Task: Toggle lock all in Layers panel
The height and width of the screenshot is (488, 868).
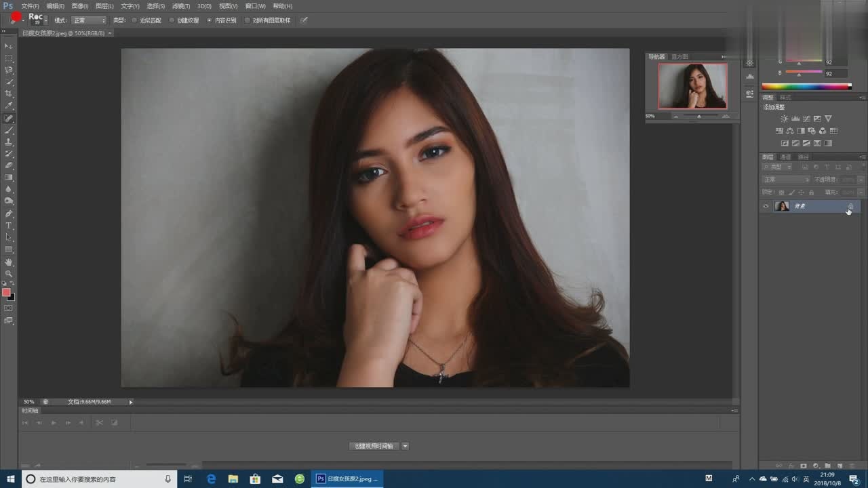Action: tap(811, 192)
